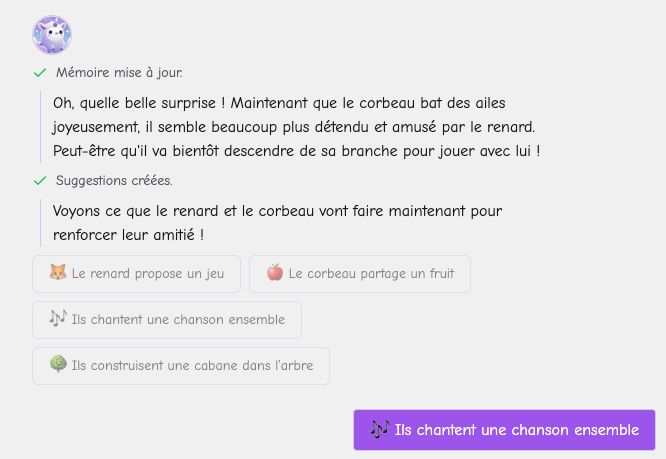Click the message starting 'Voyons ce que le renard'

pyautogui.click(x=277, y=223)
